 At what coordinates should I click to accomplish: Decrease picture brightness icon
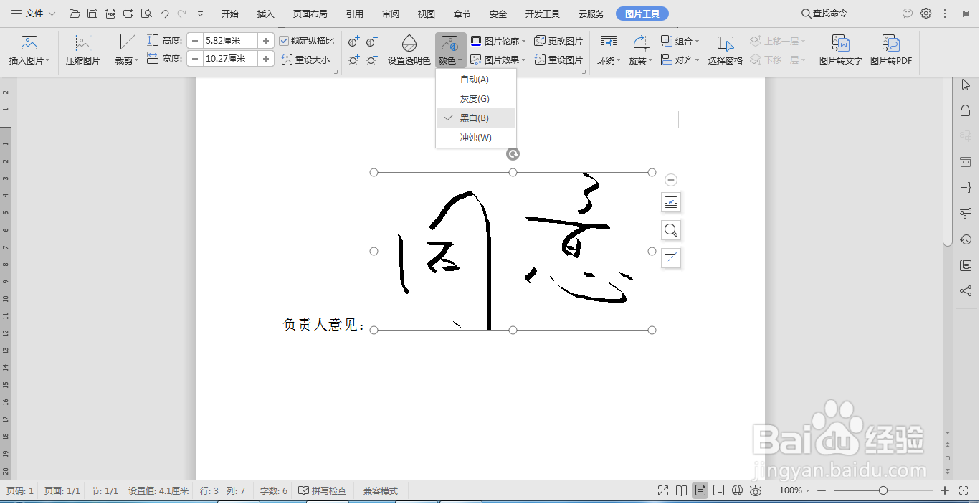372,60
